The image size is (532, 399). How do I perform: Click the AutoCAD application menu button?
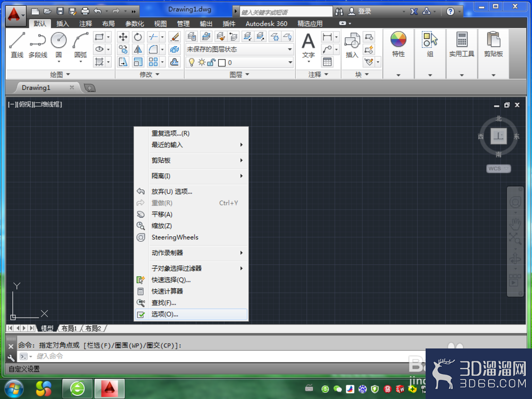tap(15, 15)
